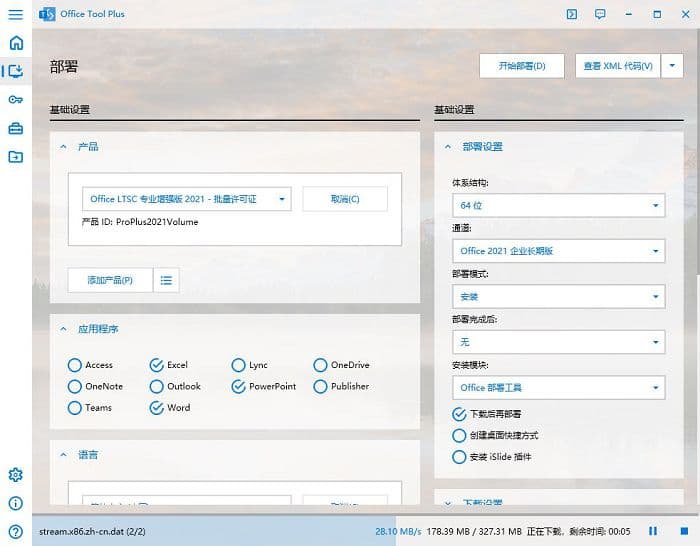Open the Toolbox briefcase sidebar icon
Viewport: 700px width, 546px height.
point(16,129)
